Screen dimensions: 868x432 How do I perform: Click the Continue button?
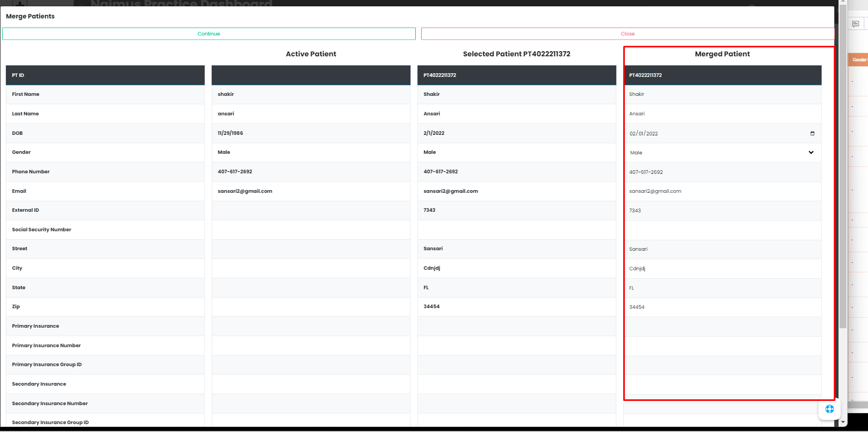(x=209, y=34)
